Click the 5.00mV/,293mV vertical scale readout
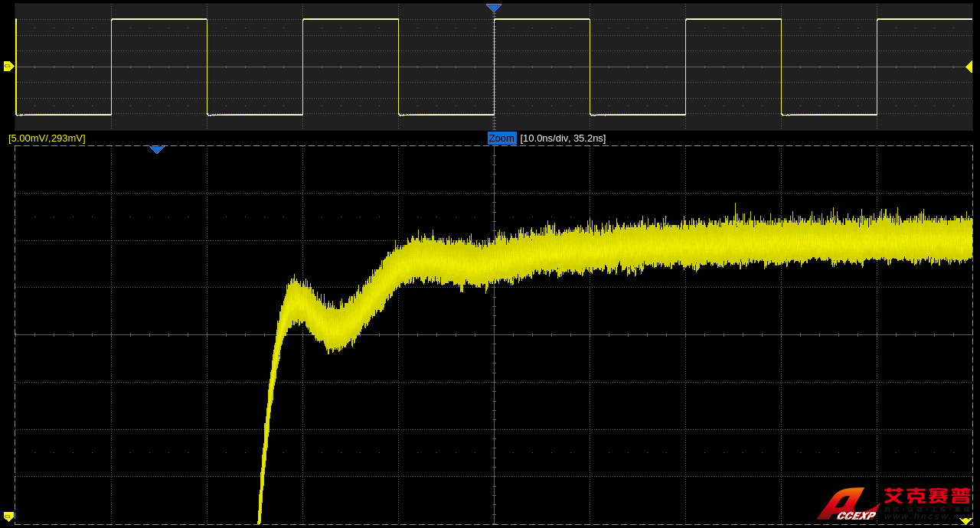Image resolution: width=980 pixels, height=528 pixels. (x=47, y=139)
